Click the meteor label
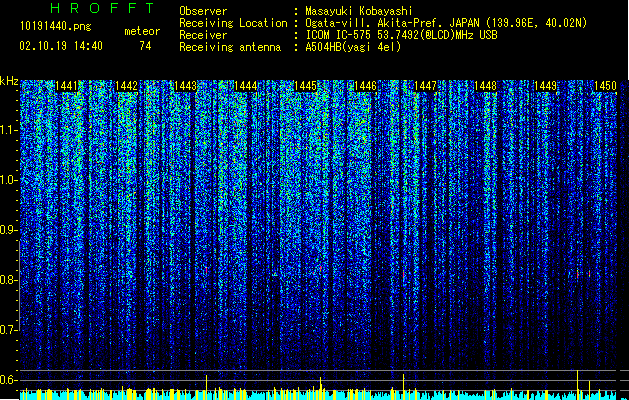This screenshot has height=400, width=629. click(x=142, y=31)
